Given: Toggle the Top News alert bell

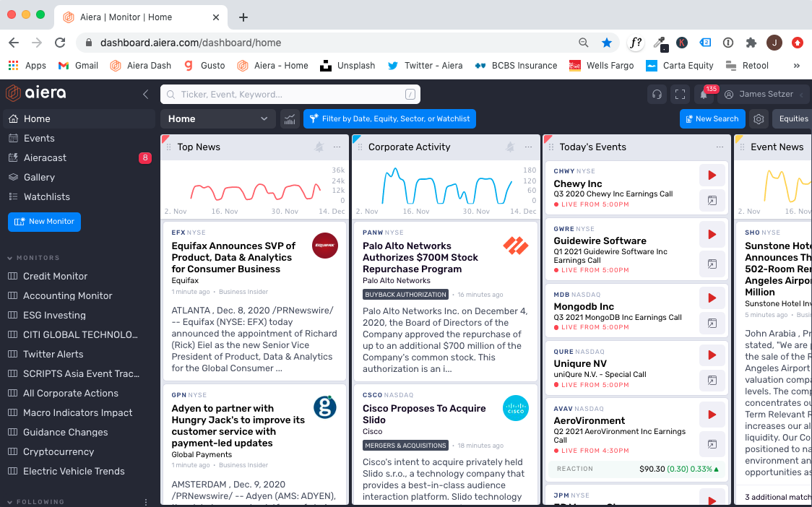Looking at the screenshot, I should (319, 147).
